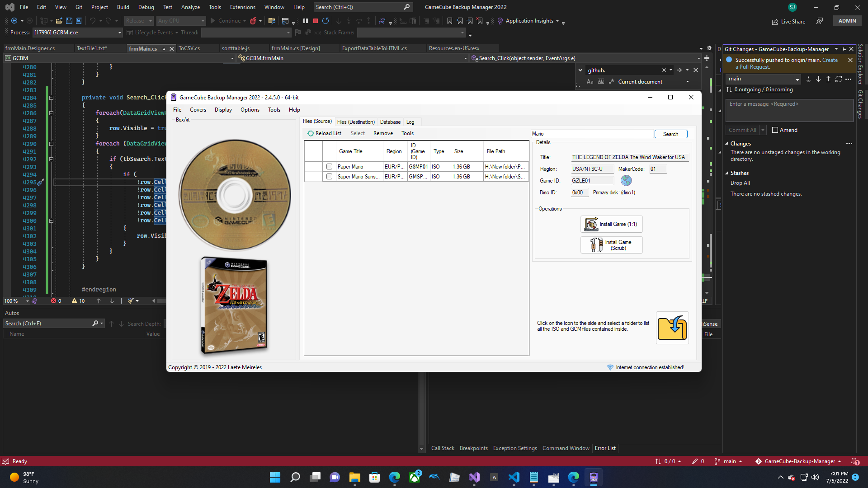Click the ADMIN button in the title bar
This screenshot has width=868, height=488.
tap(847, 21)
